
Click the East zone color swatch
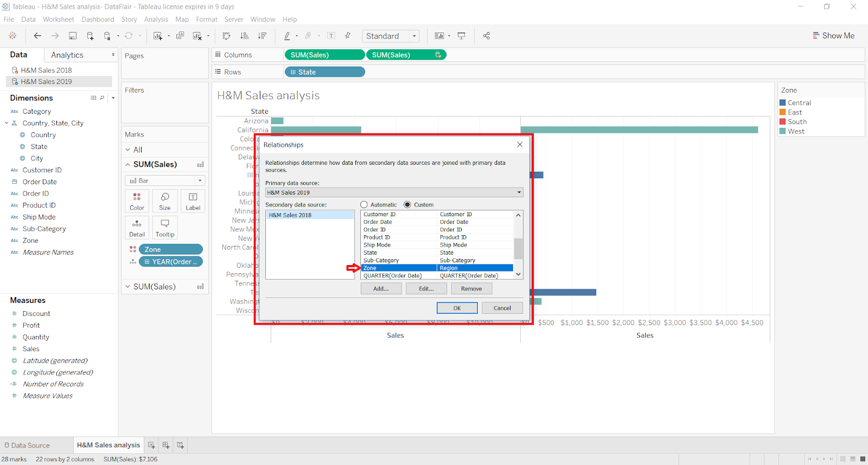coord(783,112)
